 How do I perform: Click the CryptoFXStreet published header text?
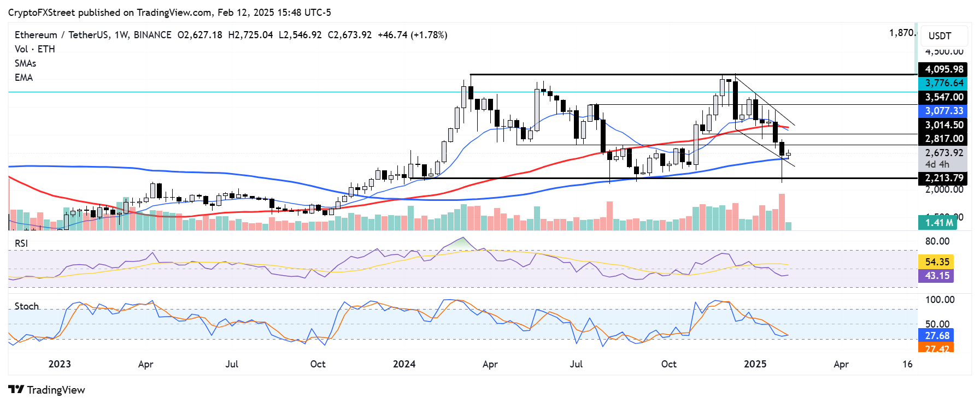[x=169, y=12]
